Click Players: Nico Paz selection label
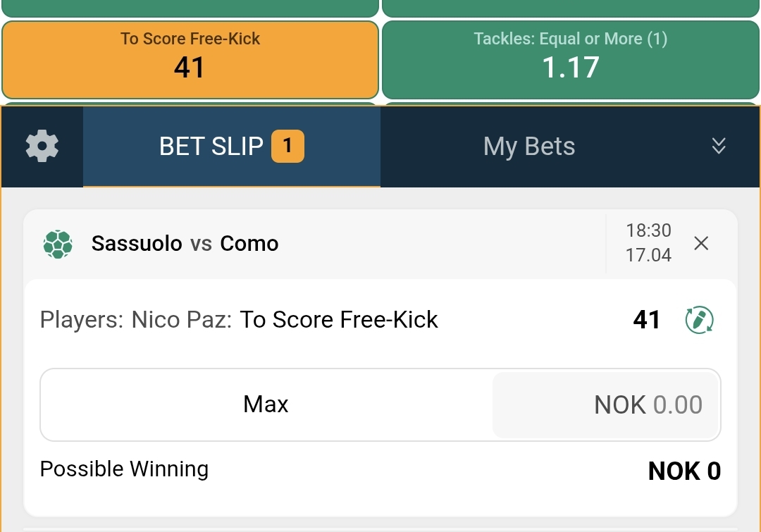The image size is (761, 532). click(x=135, y=320)
